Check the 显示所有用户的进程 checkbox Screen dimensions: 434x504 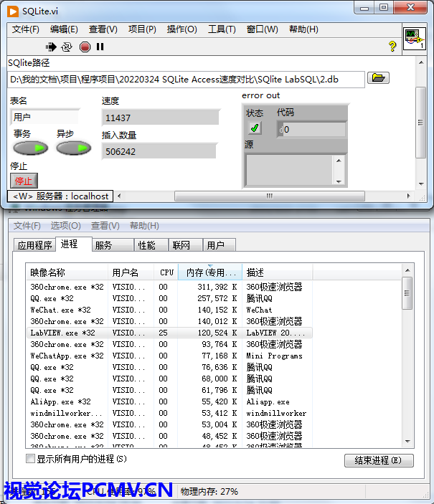coord(30,459)
